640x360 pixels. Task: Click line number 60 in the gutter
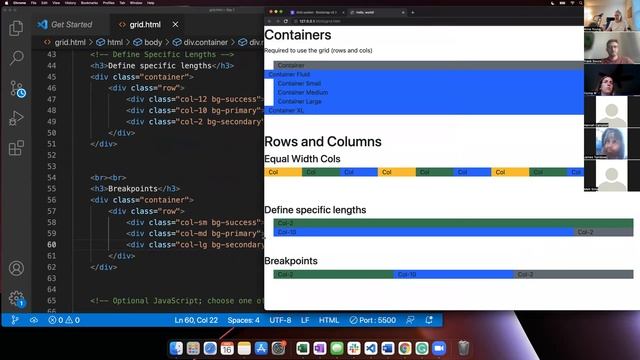click(x=51, y=244)
